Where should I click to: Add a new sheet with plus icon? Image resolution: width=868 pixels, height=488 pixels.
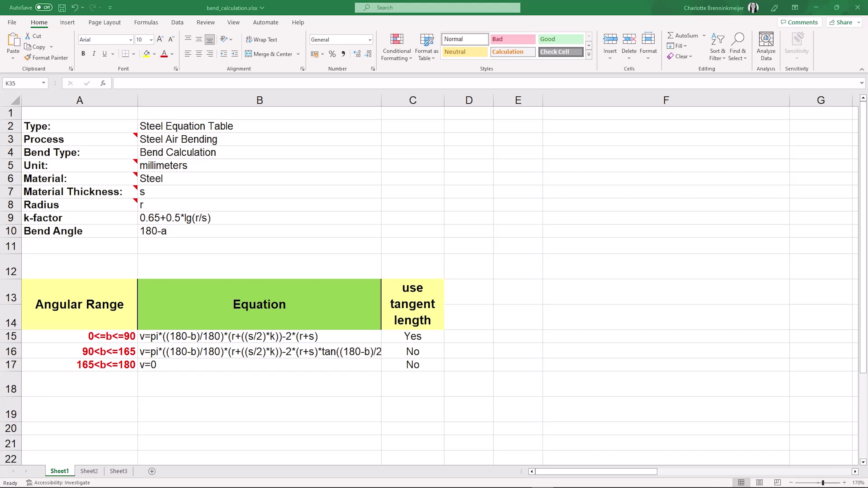(x=152, y=471)
